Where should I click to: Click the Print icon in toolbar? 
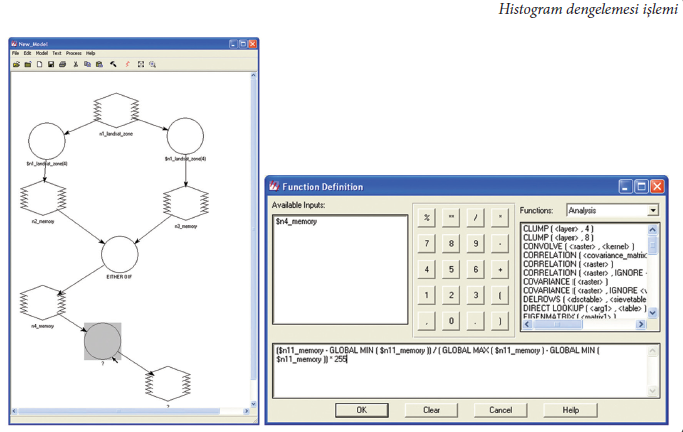(x=61, y=64)
